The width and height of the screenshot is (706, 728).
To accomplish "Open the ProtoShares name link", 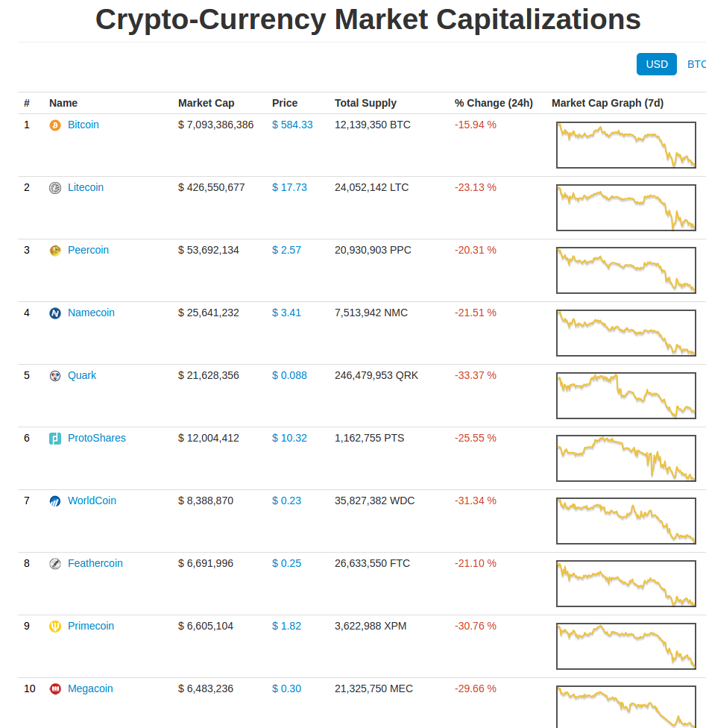I will click(97, 438).
